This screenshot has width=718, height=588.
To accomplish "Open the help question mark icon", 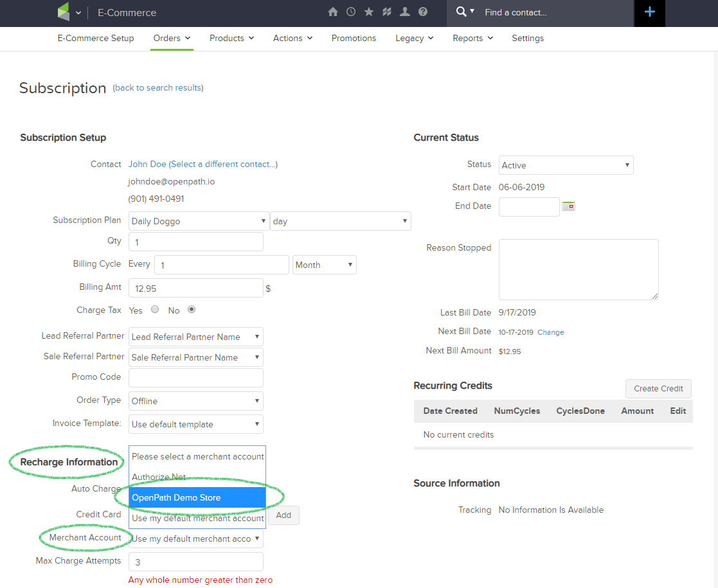I will tap(423, 12).
